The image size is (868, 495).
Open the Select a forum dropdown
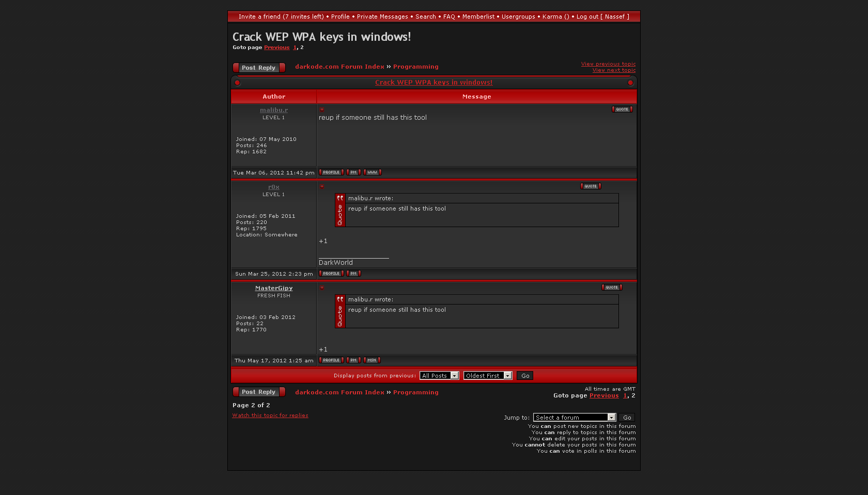(x=575, y=418)
